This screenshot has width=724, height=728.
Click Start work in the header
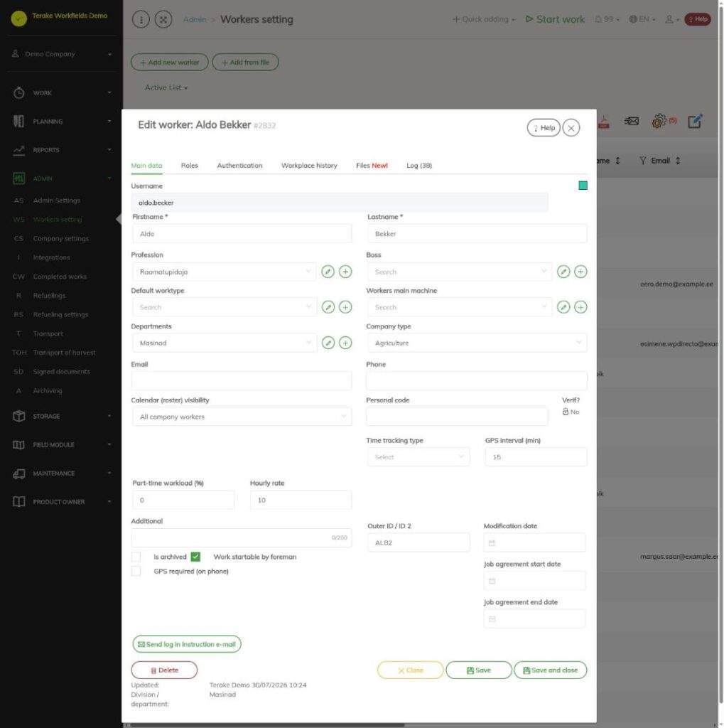[555, 19]
